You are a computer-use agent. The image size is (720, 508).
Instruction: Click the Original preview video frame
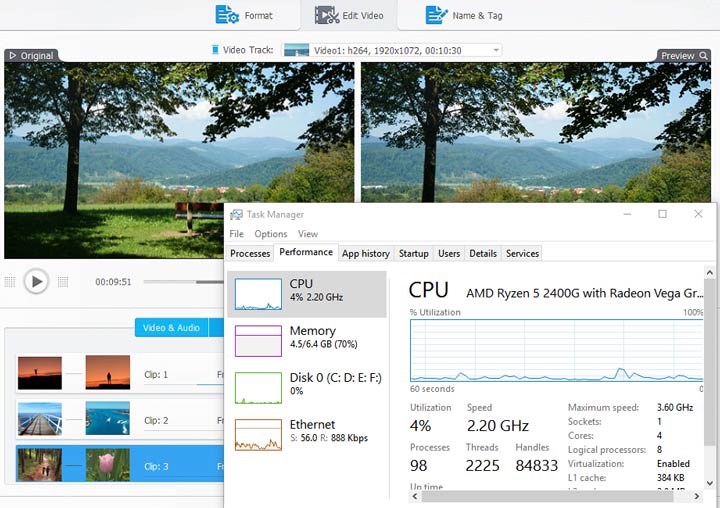179,161
